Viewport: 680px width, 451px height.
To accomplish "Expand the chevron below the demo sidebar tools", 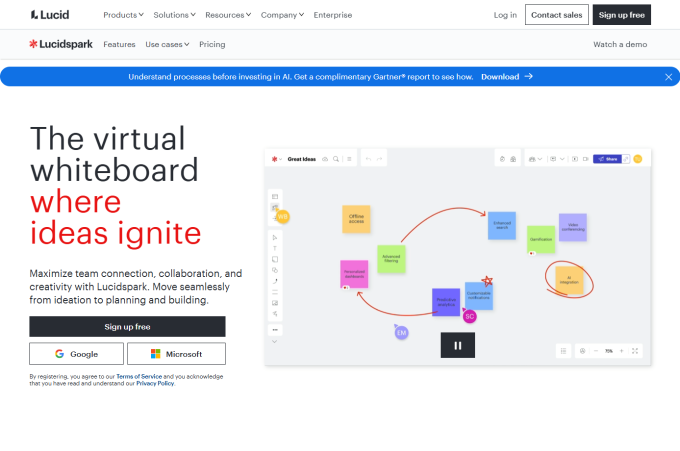I will [x=275, y=342].
